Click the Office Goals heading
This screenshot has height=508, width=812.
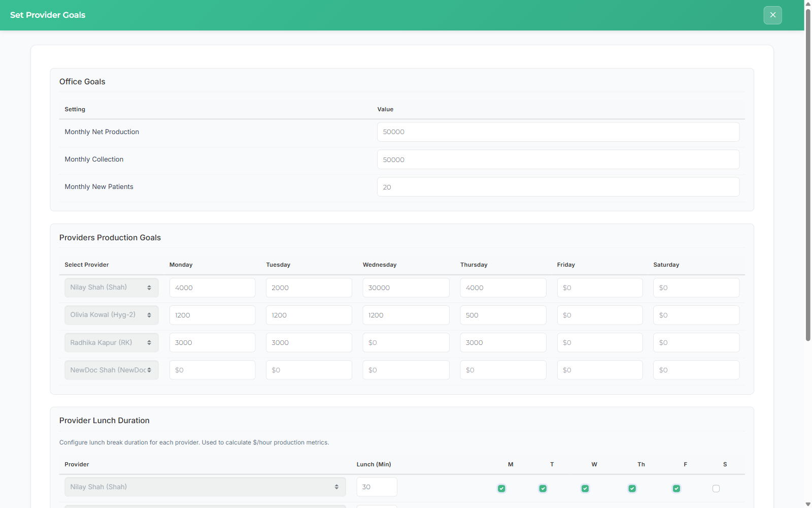pyautogui.click(x=82, y=82)
